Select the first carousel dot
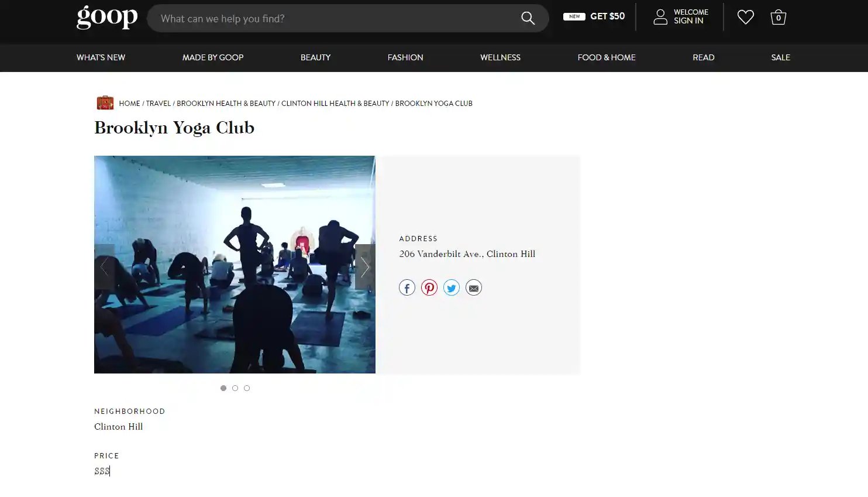Image resolution: width=868 pixels, height=497 pixels. click(x=223, y=388)
